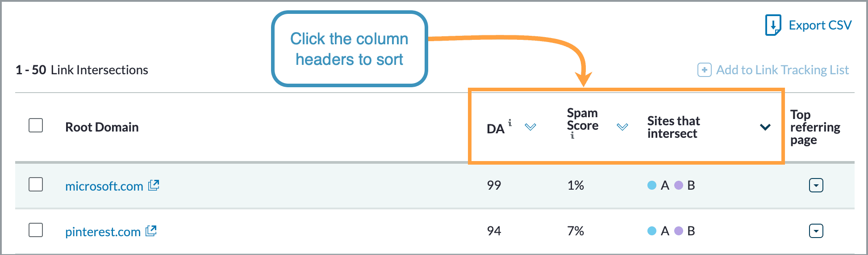Open the microsoft.com domain link
Image resolution: width=868 pixels, height=255 pixels.
(104, 186)
